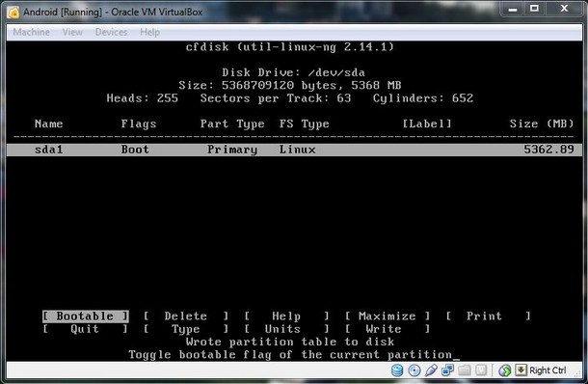Open the Machine menu
The height and width of the screenshot is (384, 588).
pyautogui.click(x=31, y=32)
